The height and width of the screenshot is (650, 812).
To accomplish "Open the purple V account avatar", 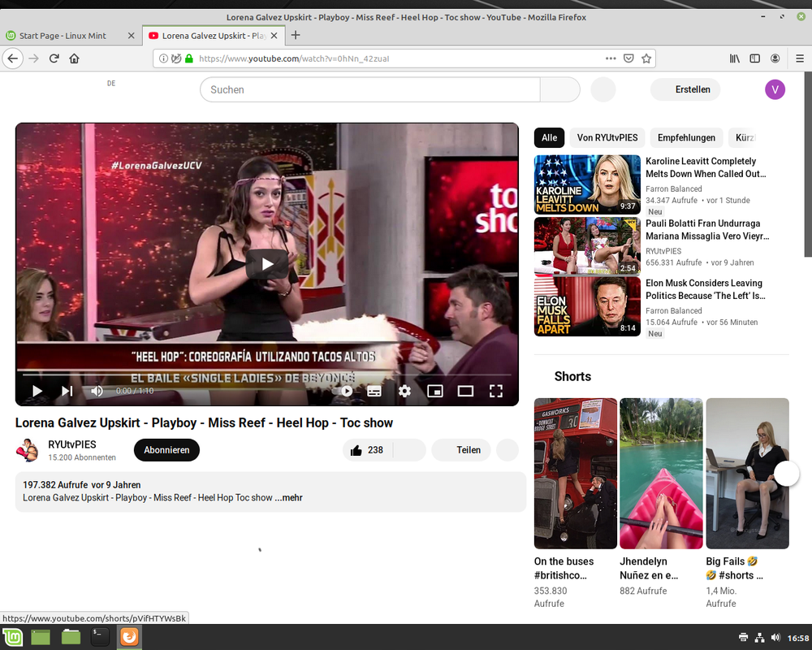I will [x=775, y=89].
